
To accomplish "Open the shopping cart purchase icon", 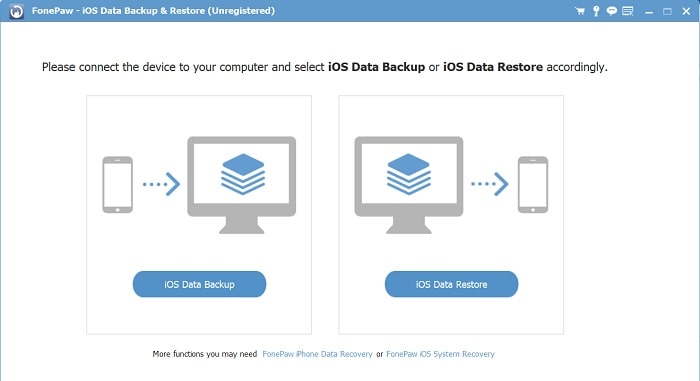I will [x=580, y=11].
